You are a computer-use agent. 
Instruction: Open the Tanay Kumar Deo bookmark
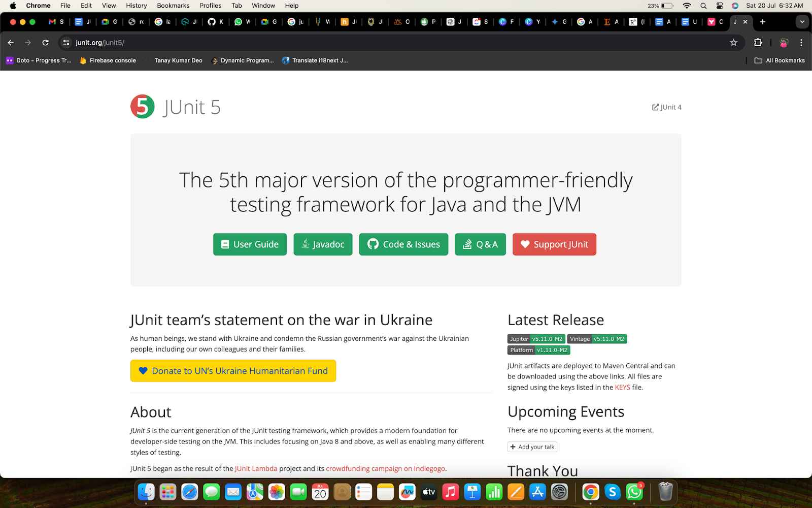click(173, 60)
